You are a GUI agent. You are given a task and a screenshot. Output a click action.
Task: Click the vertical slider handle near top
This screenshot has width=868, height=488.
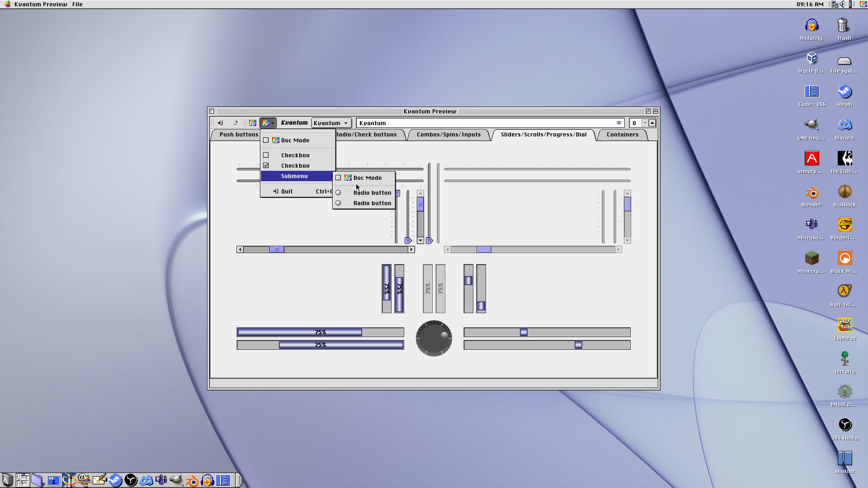(x=468, y=281)
